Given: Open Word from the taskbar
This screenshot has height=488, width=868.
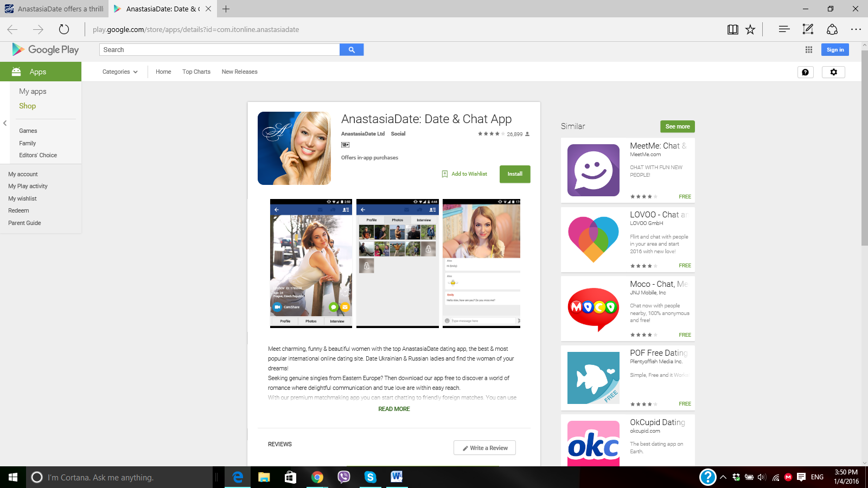Looking at the screenshot, I should point(397,477).
